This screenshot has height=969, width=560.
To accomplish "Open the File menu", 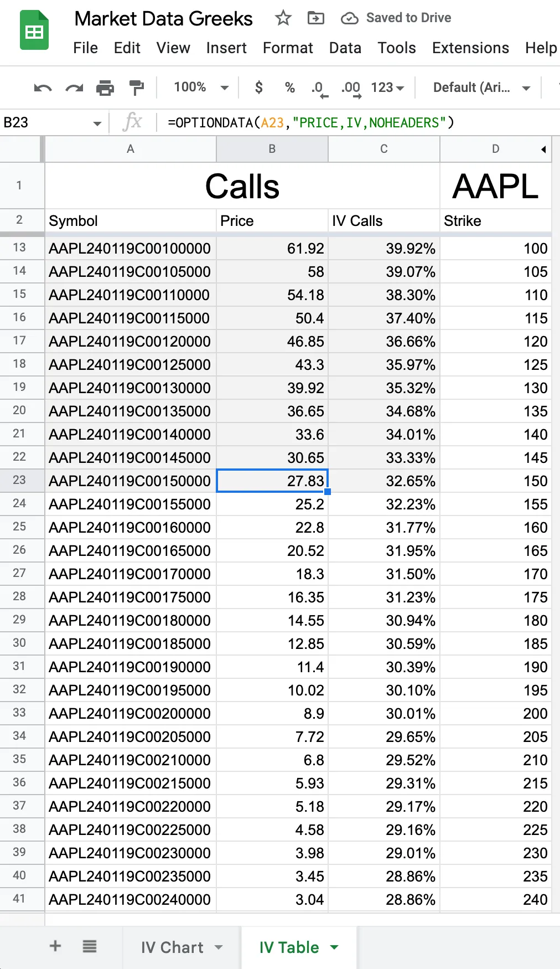I will 85,48.
